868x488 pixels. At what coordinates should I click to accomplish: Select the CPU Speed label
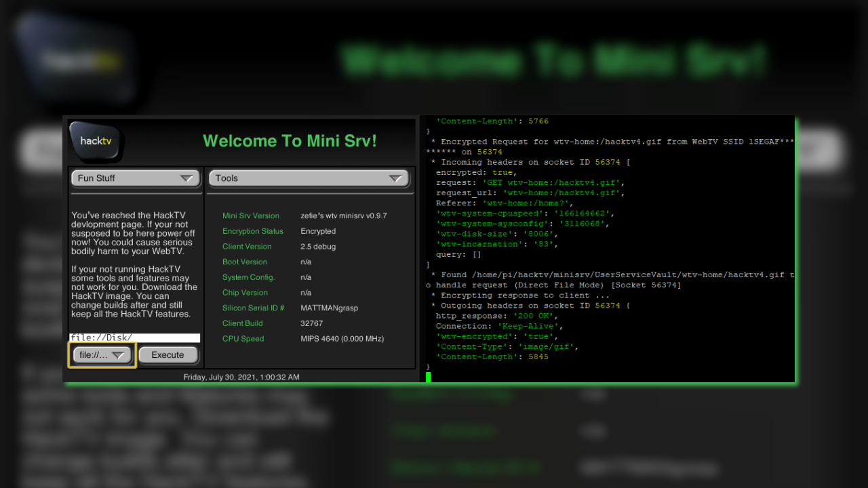coord(243,339)
